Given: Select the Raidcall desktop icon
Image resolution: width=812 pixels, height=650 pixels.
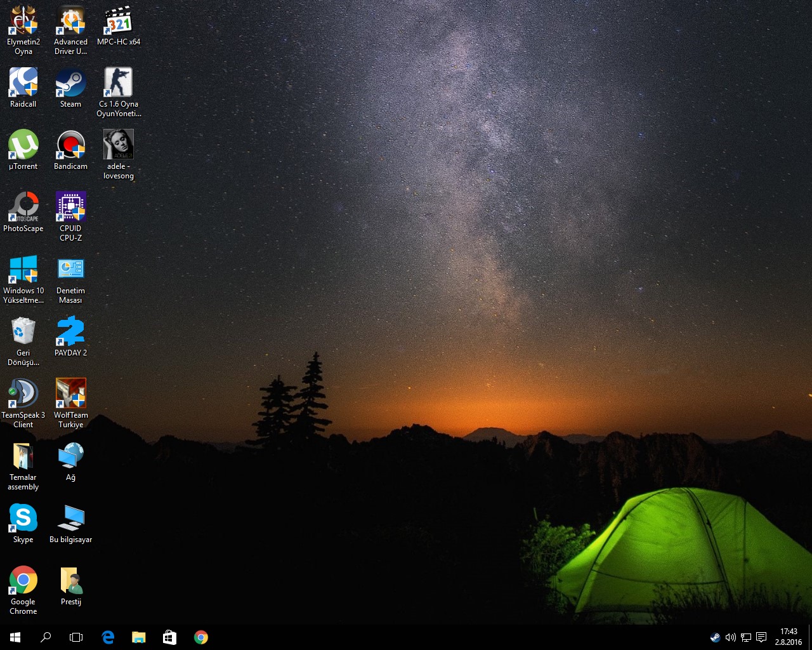Looking at the screenshot, I should point(23,88).
